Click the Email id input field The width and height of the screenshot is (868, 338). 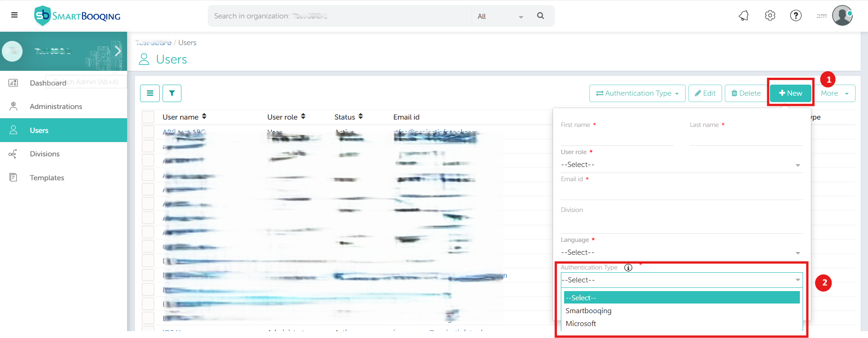(681, 192)
